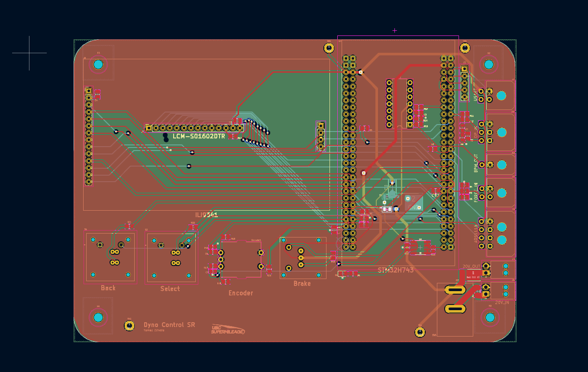This screenshot has width=588, height=372.
Task: Select the Encoder label text
Action: (x=241, y=293)
